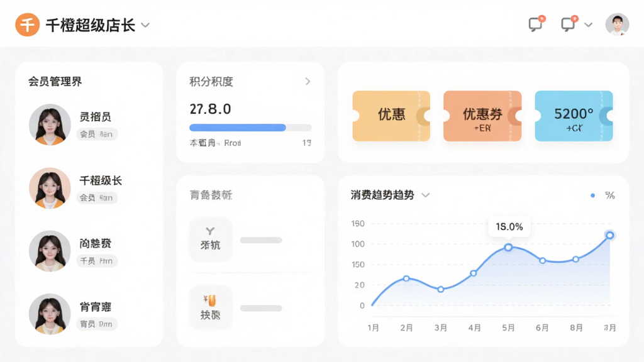Open the orange yen icon tile
Screen dimensions: 644x362
click(211, 307)
